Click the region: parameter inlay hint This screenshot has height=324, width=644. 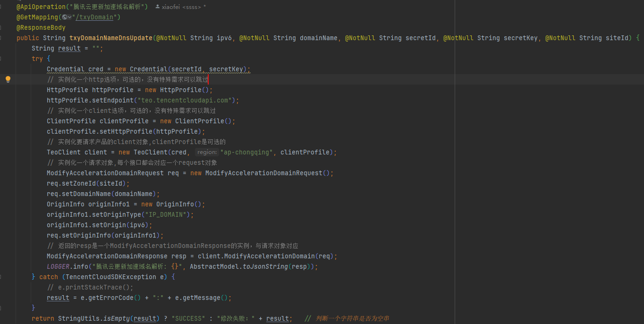click(206, 152)
